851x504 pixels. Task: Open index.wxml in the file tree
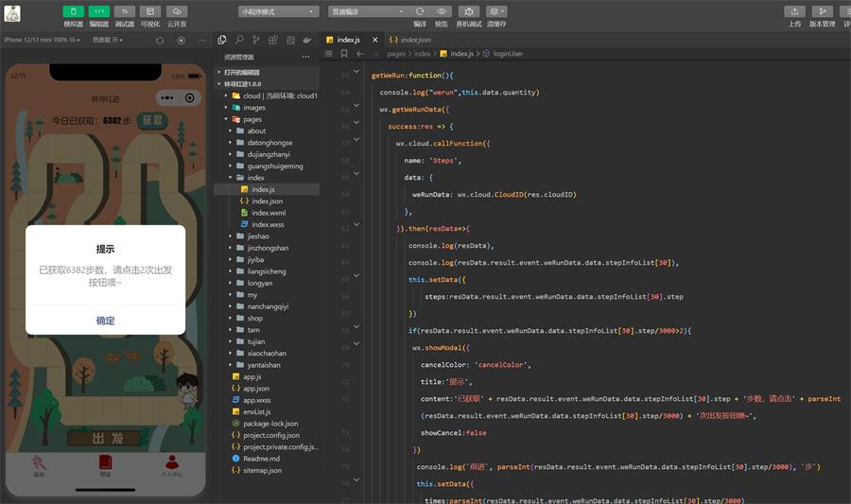(268, 213)
